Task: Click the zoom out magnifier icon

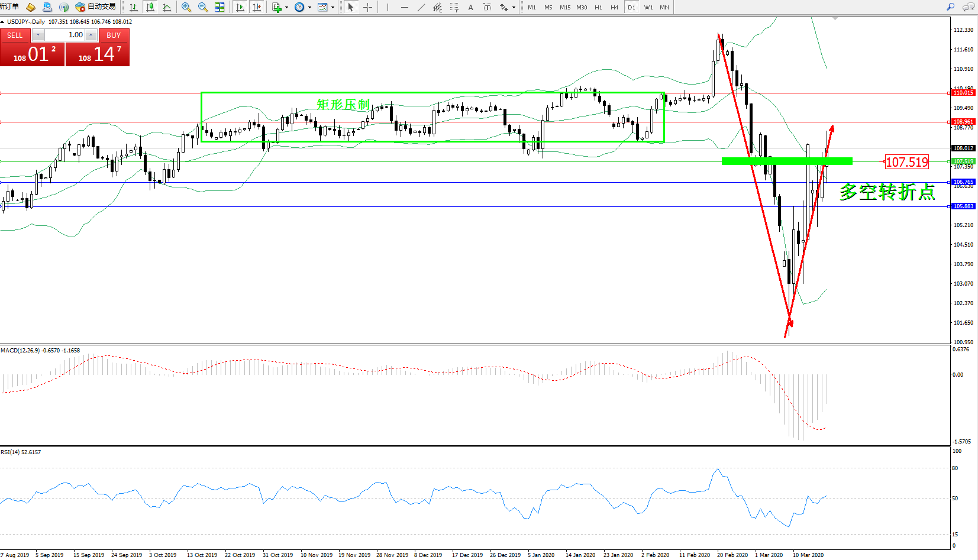Action: 203,7
